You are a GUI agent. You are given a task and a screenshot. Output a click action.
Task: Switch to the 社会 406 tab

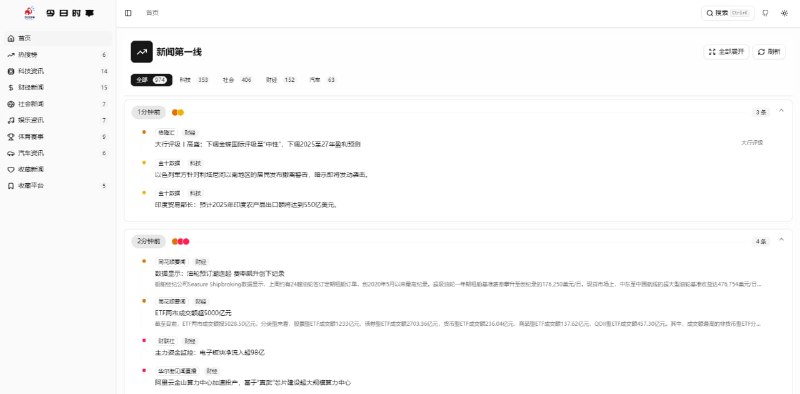(x=237, y=80)
